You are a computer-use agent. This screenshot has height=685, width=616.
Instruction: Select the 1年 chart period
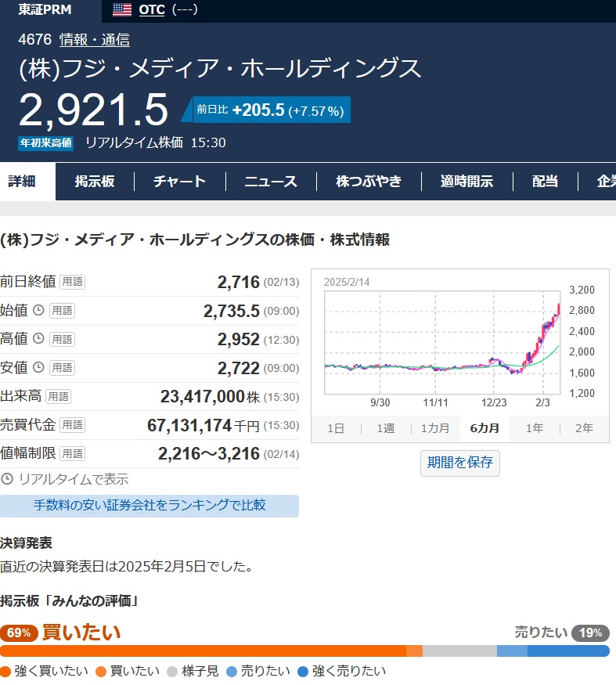pos(535,428)
